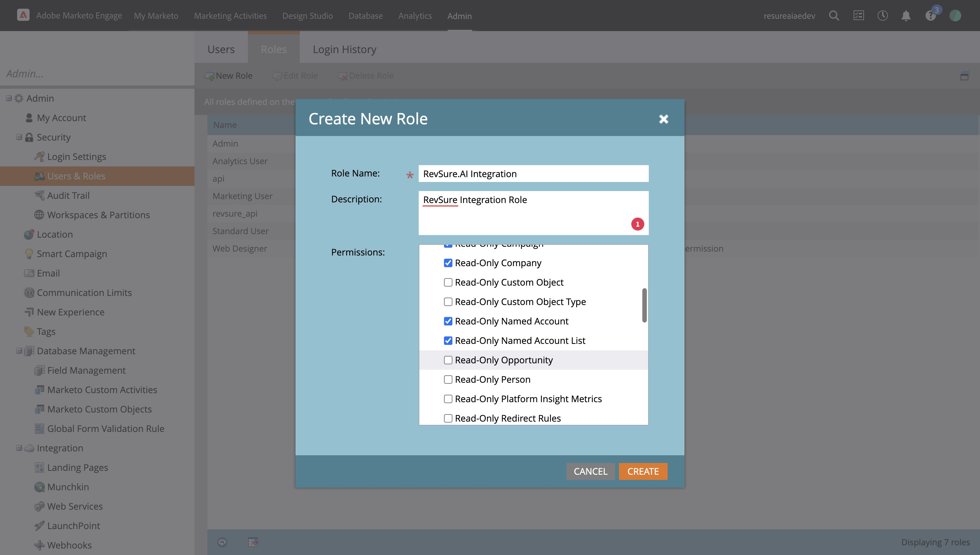Click the search magnifier icon in header
The image size is (980, 555).
[834, 16]
